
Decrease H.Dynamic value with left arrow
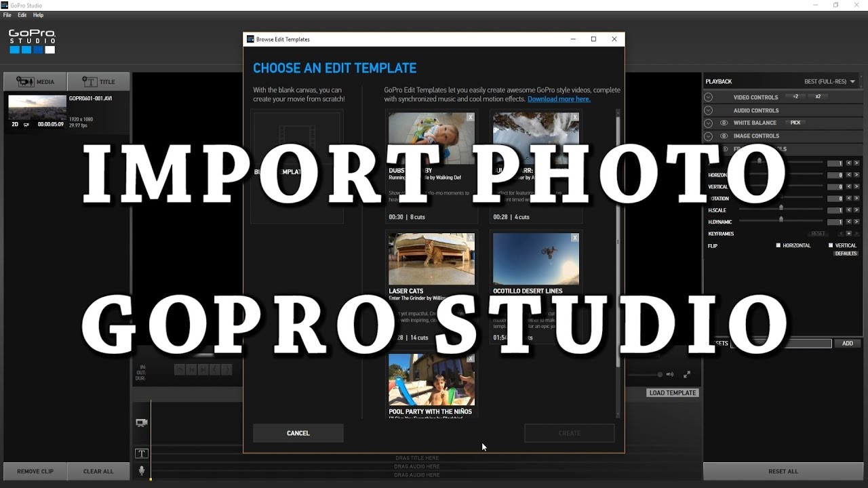pyautogui.click(x=848, y=222)
